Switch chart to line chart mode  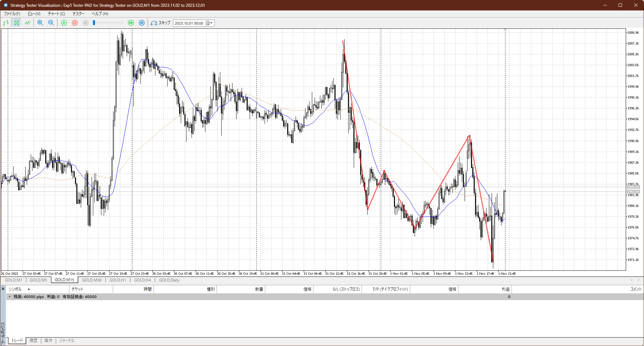[27, 23]
